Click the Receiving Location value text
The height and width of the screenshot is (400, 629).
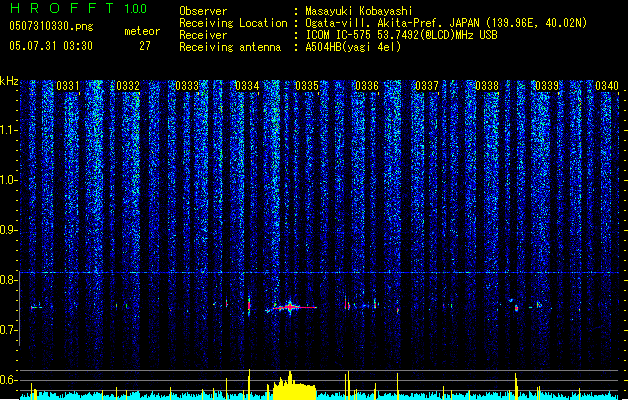446,23
